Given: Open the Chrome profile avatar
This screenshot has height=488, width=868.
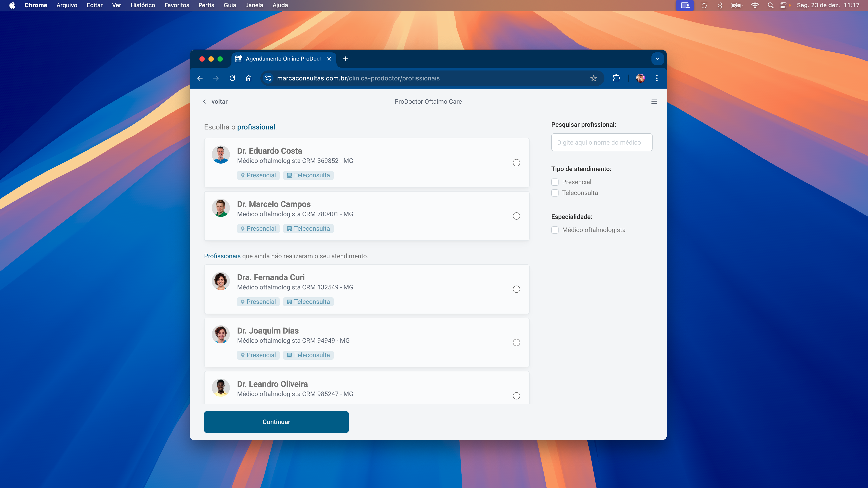Looking at the screenshot, I should [x=640, y=78].
